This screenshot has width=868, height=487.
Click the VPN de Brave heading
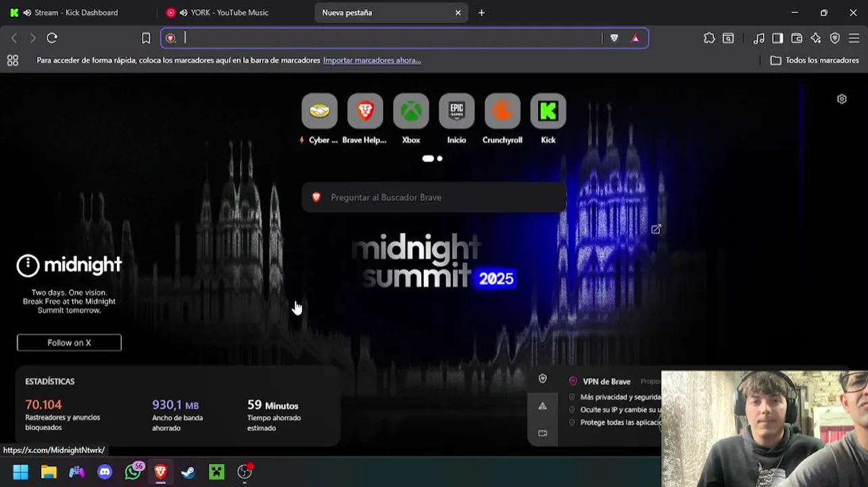pos(606,381)
